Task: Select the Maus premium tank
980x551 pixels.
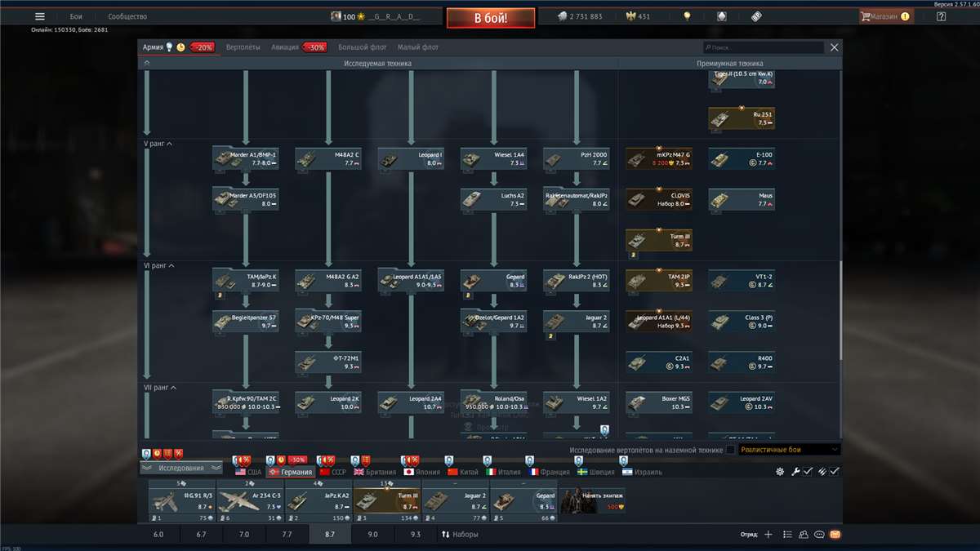Action: [x=742, y=199]
